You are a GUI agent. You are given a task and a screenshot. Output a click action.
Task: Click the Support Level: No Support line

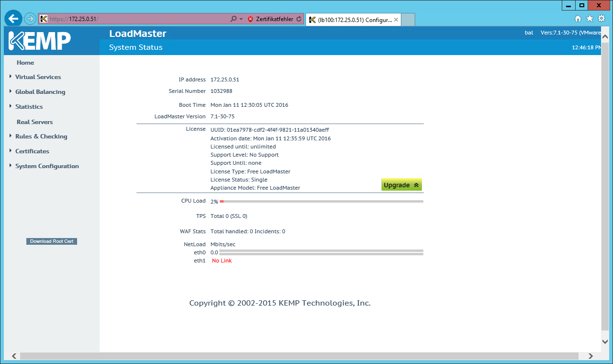(x=245, y=155)
